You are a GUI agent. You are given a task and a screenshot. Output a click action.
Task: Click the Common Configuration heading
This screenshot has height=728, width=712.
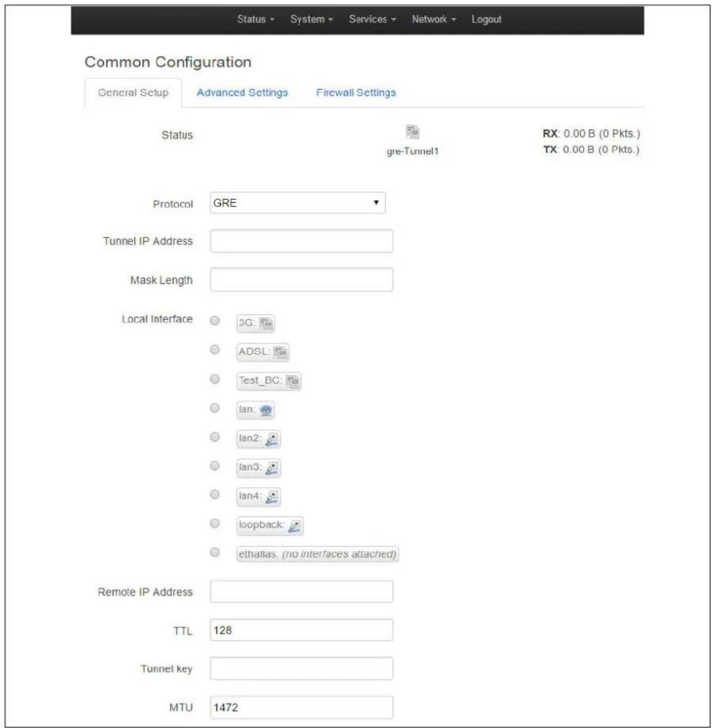coord(168,62)
